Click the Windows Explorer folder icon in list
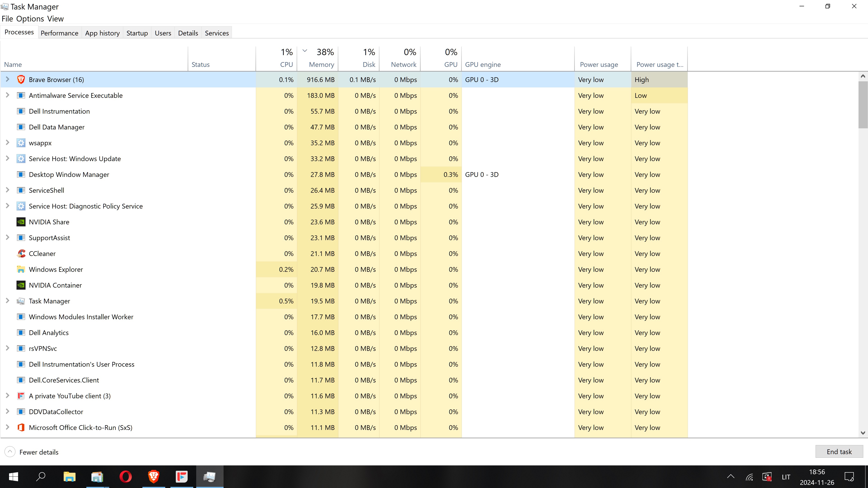The width and height of the screenshot is (868, 488). coord(21,270)
